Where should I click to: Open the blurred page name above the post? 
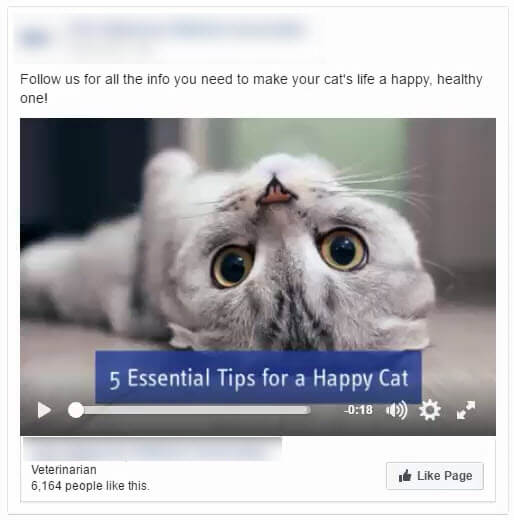pos(187,30)
